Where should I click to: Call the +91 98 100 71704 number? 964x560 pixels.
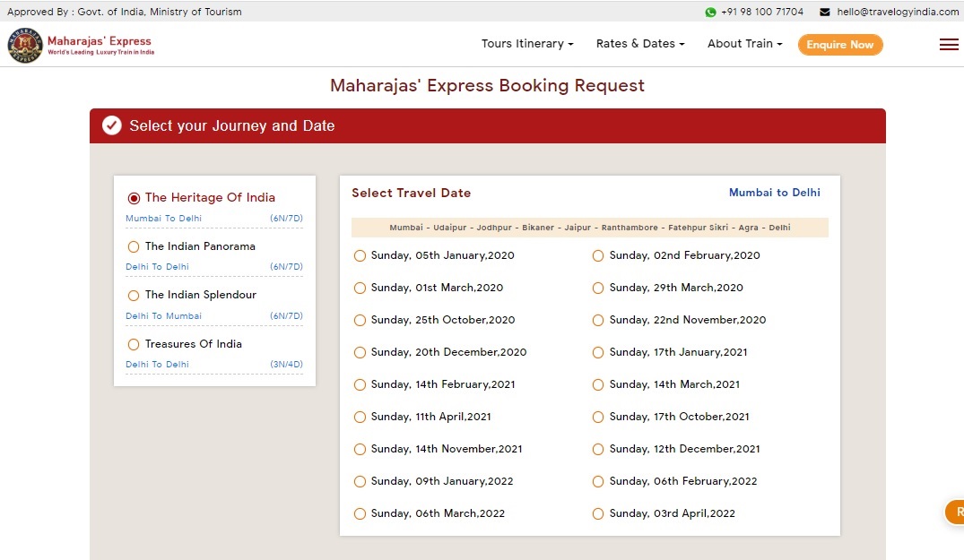(762, 13)
